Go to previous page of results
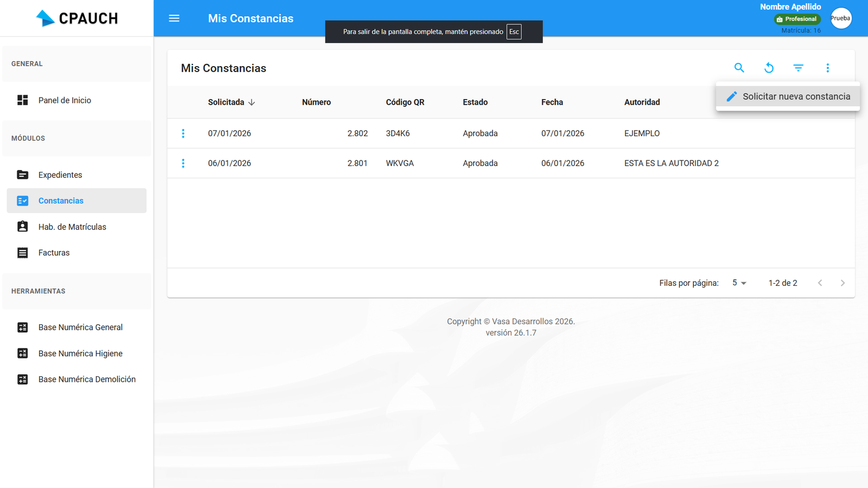Viewport: 868px width, 488px height. coord(820,283)
